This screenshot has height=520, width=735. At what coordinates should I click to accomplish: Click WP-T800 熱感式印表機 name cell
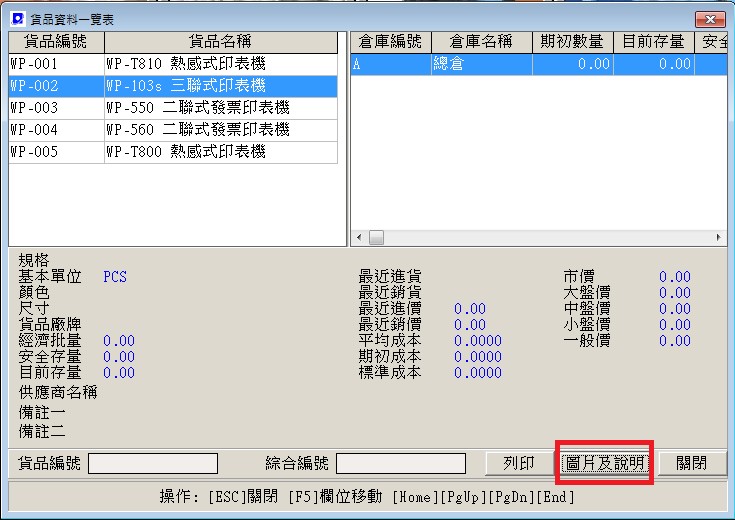[x=221, y=152]
